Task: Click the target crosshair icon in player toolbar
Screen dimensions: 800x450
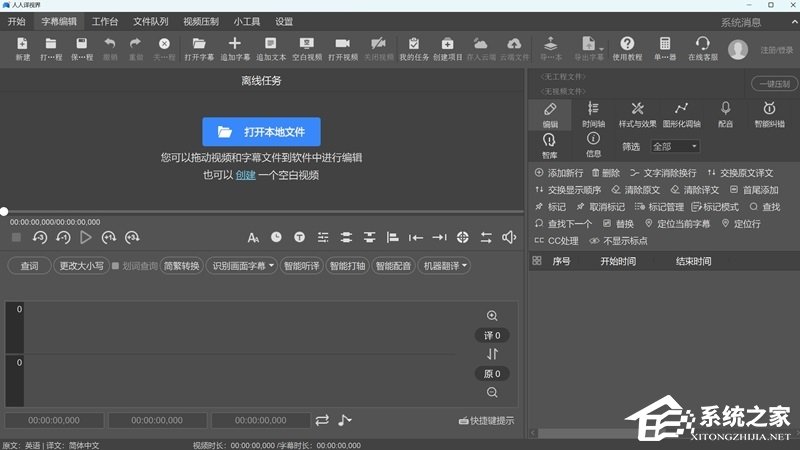Action: click(463, 237)
